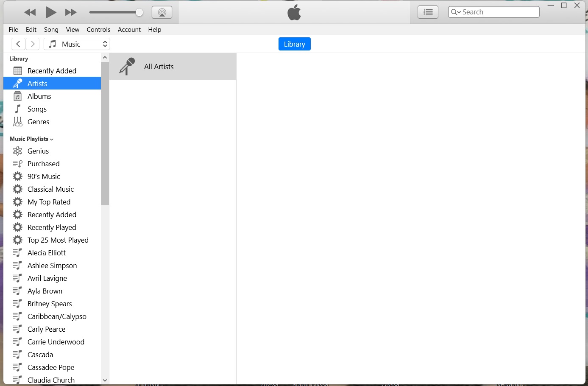
Task: Click the Classical Music gear icon
Action: pos(17,189)
